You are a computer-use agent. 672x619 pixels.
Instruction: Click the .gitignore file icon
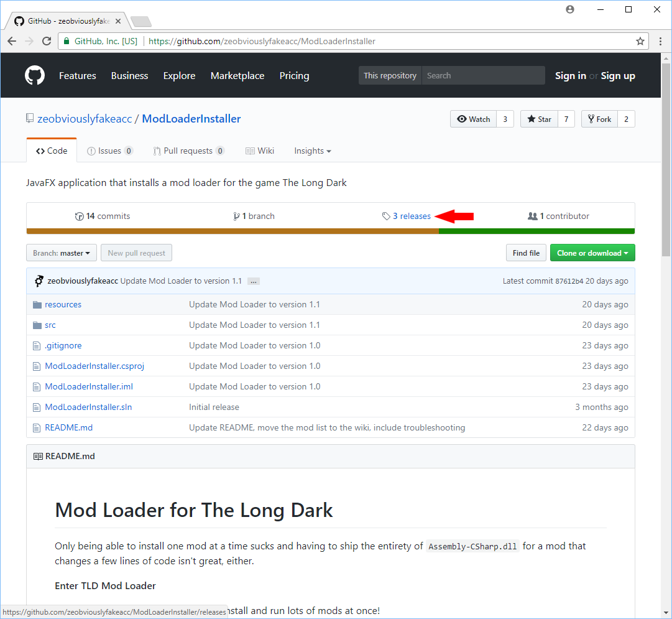[x=37, y=346]
